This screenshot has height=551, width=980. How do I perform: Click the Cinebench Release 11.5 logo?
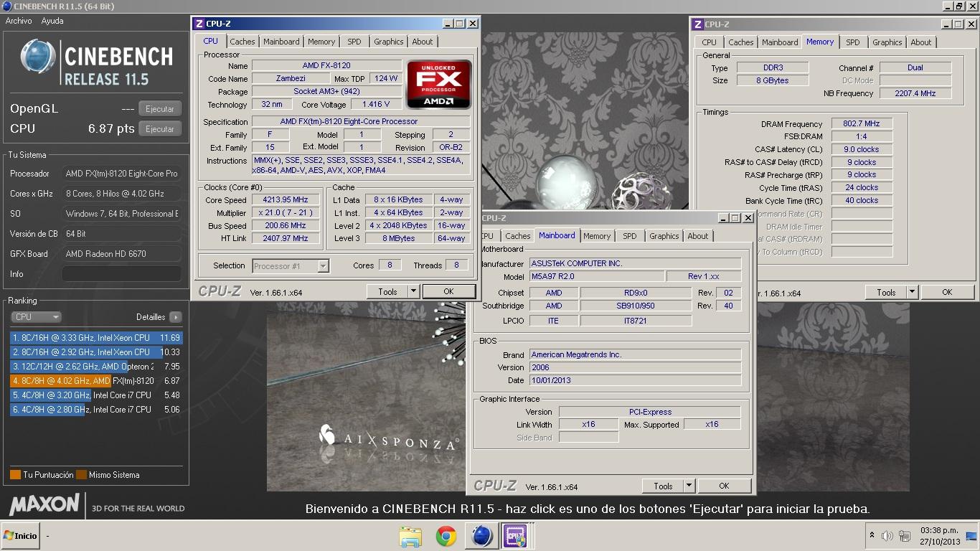coord(97,62)
